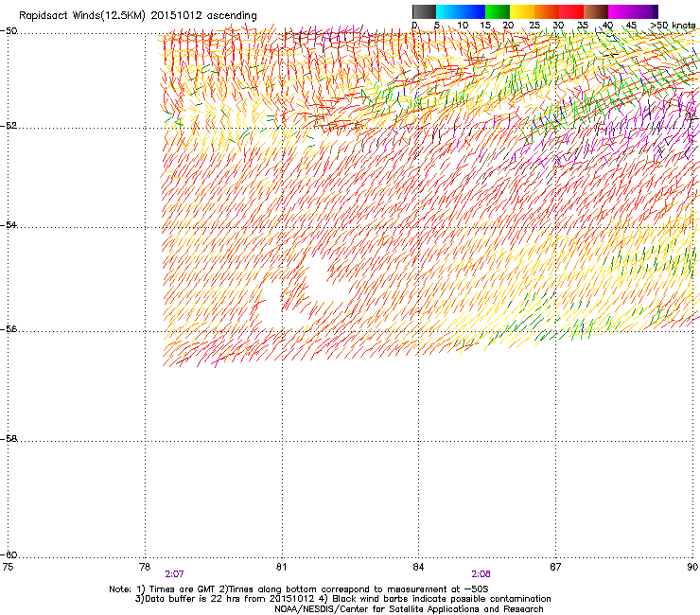Click the gray 0-5 knots color segment
Image resolution: width=700 pixels, height=615 pixels.
[x=424, y=11]
